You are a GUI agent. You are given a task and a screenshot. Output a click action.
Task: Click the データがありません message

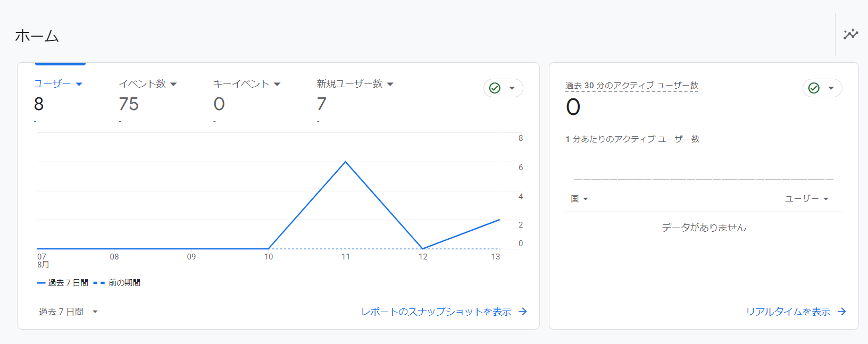click(704, 228)
